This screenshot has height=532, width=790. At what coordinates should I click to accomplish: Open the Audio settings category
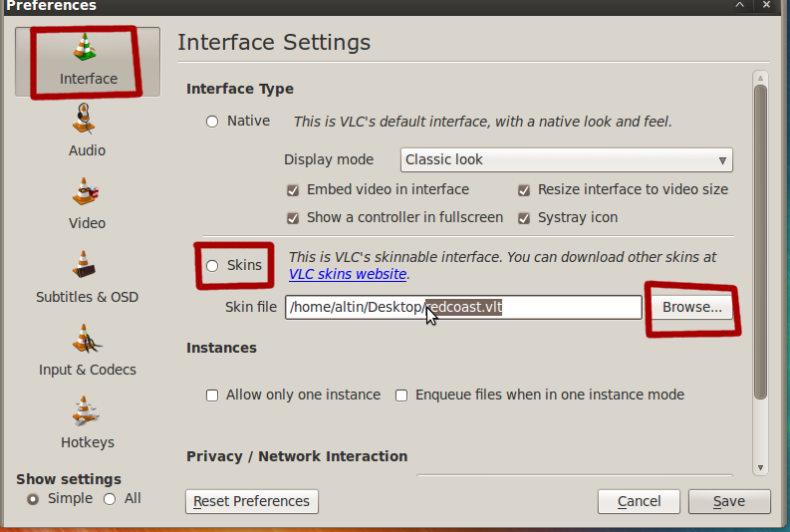(x=87, y=131)
